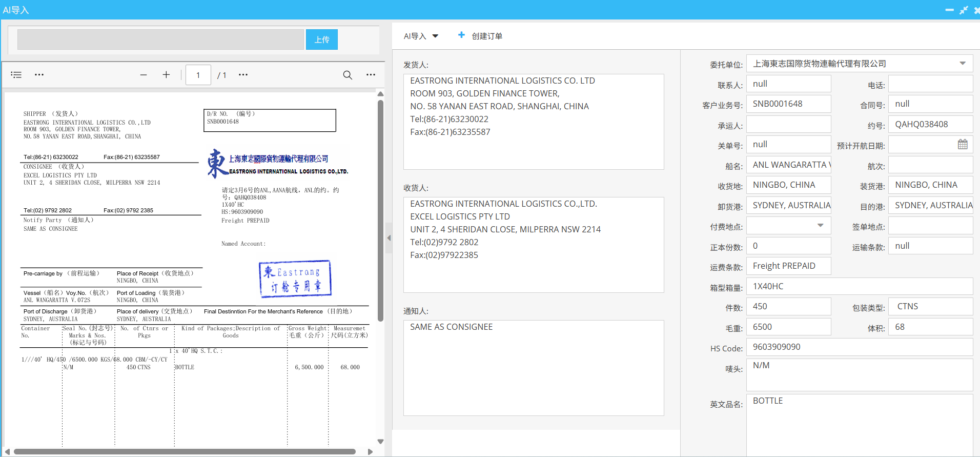
Task: Click the plus icon beside 创建订单
Action: coord(461,35)
